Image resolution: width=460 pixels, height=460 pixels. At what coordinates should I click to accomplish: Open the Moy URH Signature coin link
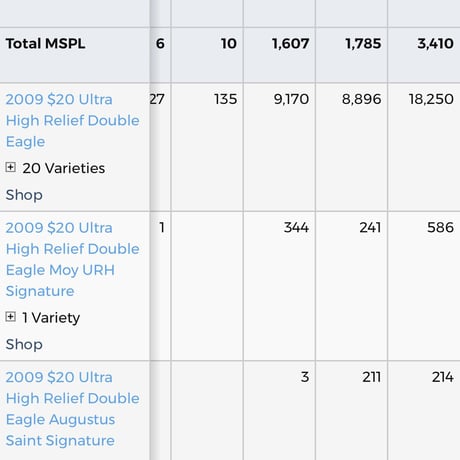[x=72, y=259]
